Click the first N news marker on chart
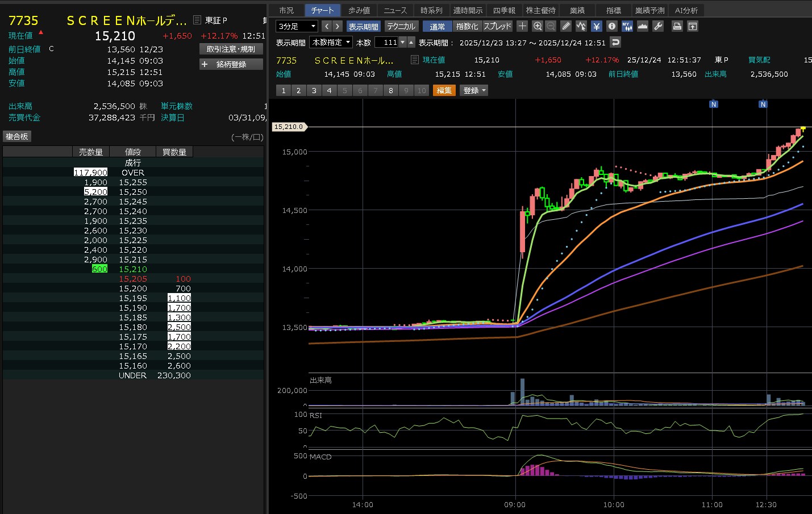This screenshot has height=514, width=812. [714, 105]
